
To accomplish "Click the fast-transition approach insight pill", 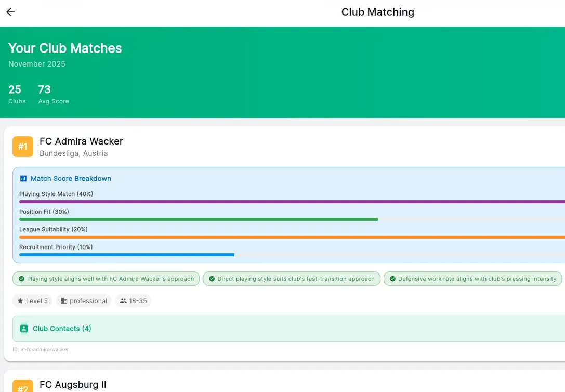I will point(291,279).
